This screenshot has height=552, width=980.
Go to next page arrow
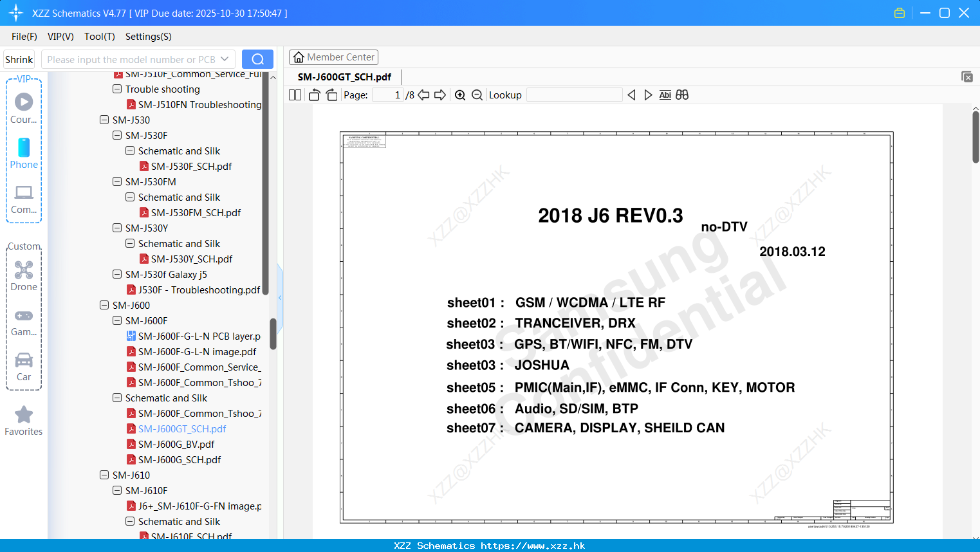point(440,95)
